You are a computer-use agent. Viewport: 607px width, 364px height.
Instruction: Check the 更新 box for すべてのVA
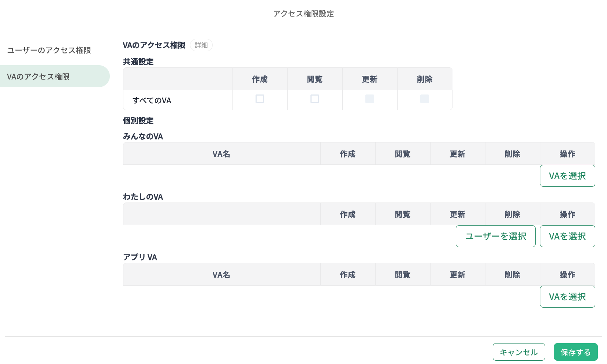pyautogui.click(x=370, y=99)
